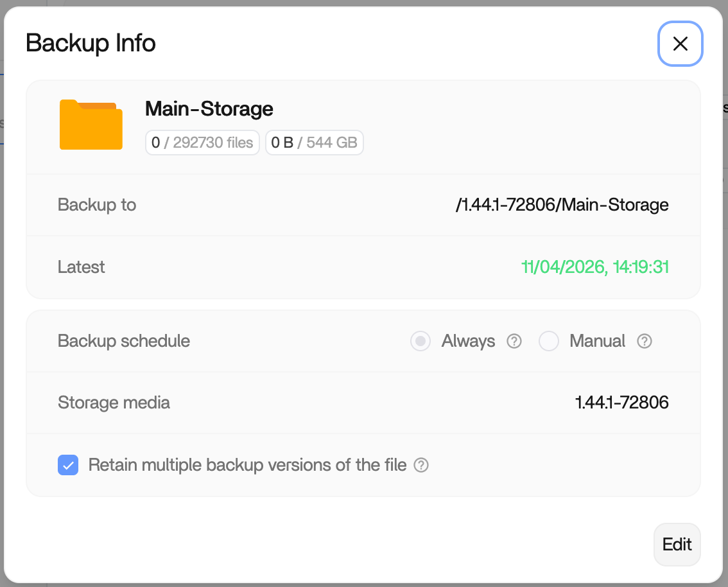This screenshot has width=728, height=587.
Task: Click the Backup schedule row label
Action: coord(124,340)
